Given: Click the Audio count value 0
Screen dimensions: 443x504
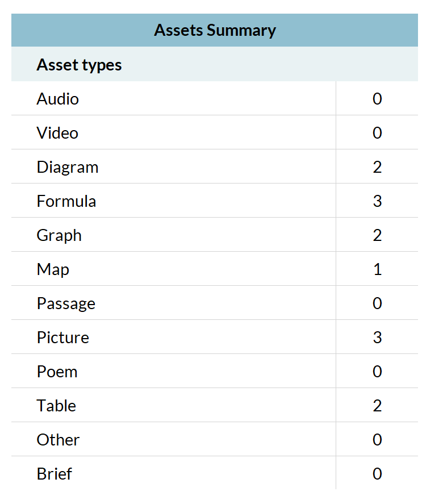Looking at the screenshot, I should pyautogui.click(x=377, y=99).
